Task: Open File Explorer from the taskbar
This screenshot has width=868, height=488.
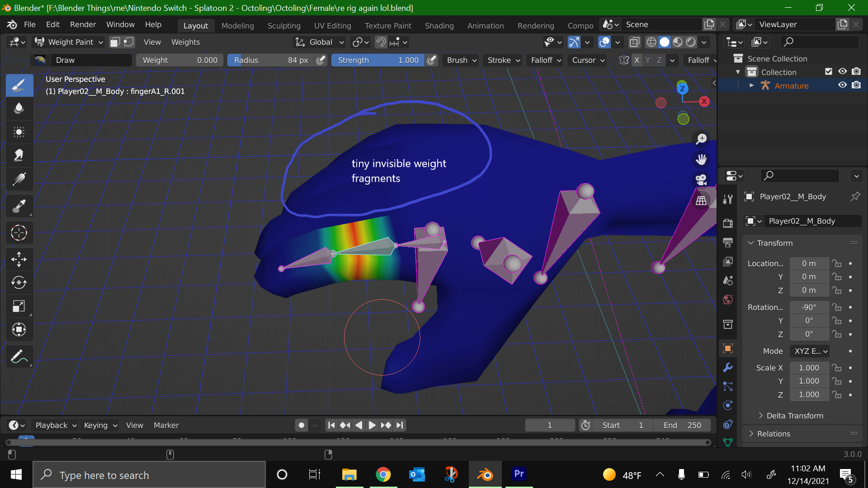Action: tap(349, 475)
